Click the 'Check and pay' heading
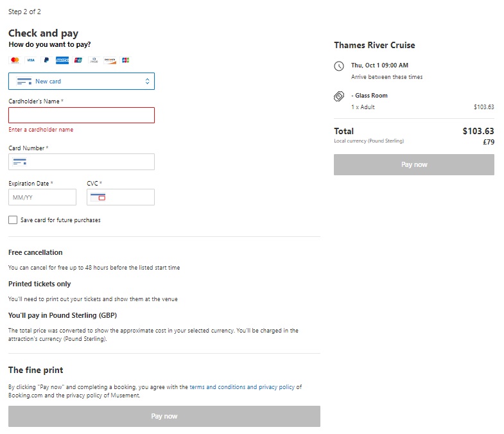 44,33
